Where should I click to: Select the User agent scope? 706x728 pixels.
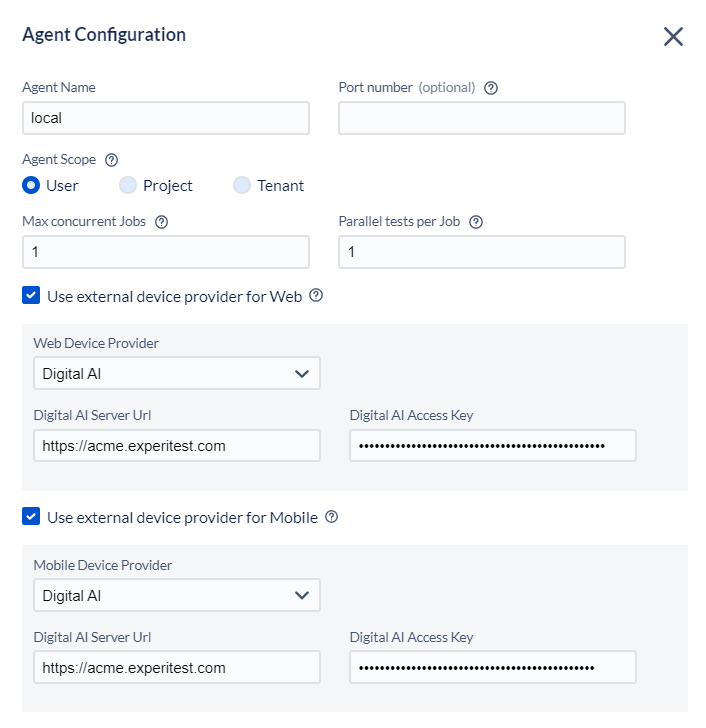pyautogui.click(x=31, y=185)
